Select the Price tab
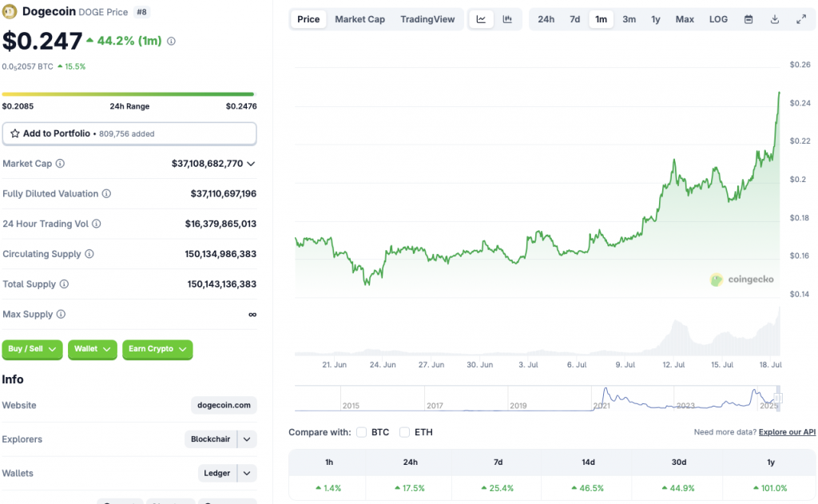The height and width of the screenshot is (504, 818). 308,19
